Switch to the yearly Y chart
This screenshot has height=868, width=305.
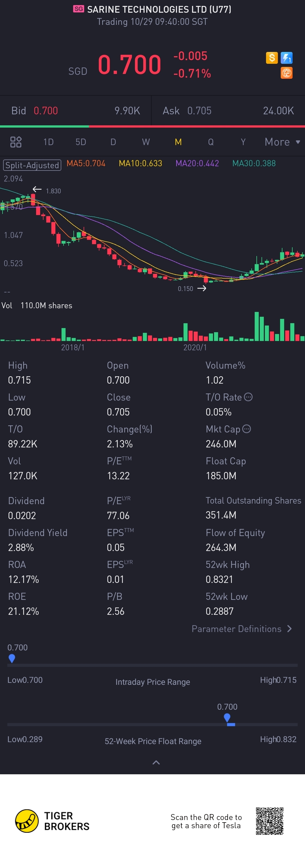pyautogui.click(x=243, y=142)
